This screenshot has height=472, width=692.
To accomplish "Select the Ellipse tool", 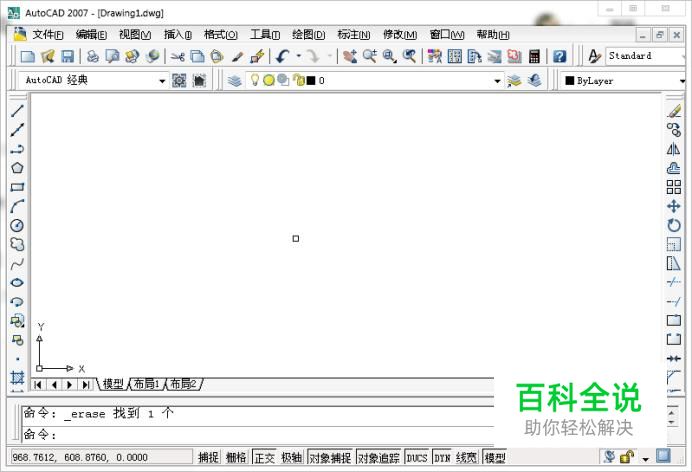I will pos(17,282).
